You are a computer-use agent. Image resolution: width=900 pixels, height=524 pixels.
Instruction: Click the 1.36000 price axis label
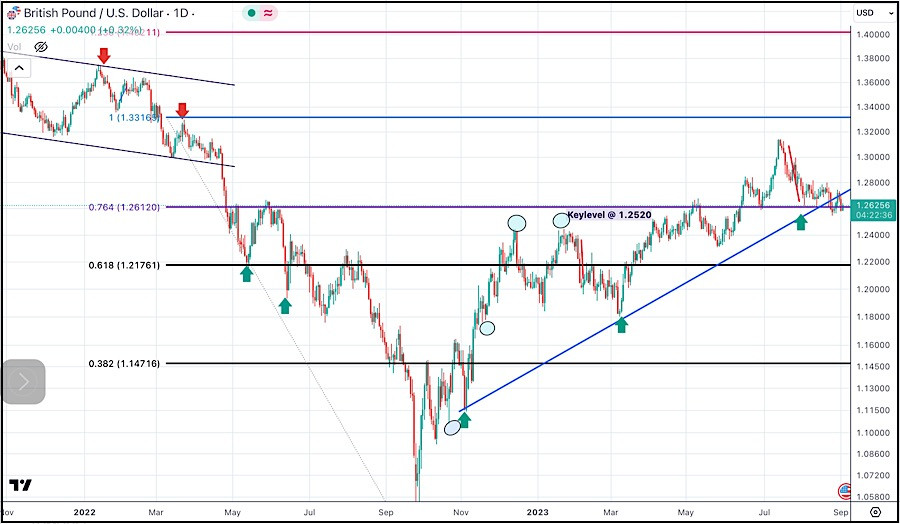coord(872,83)
